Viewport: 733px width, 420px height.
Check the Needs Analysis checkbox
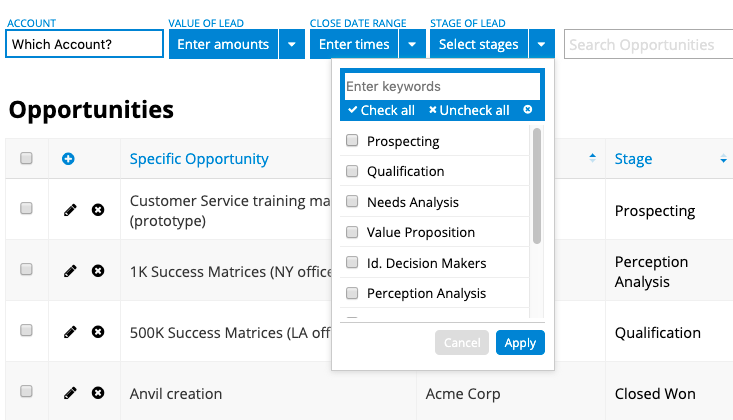(352, 202)
